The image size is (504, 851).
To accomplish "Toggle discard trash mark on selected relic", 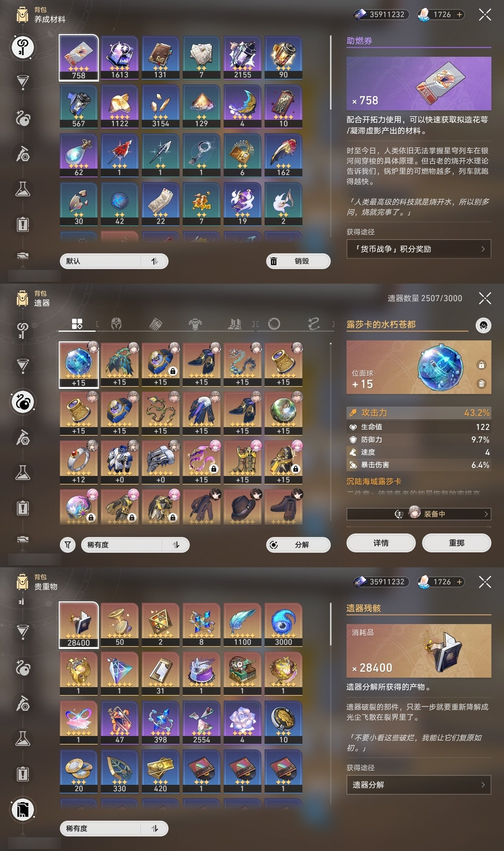I will pyautogui.click(x=481, y=383).
